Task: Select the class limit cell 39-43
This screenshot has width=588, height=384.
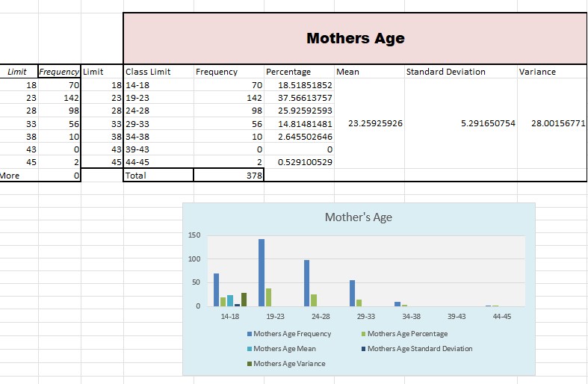Action: pos(158,149)
